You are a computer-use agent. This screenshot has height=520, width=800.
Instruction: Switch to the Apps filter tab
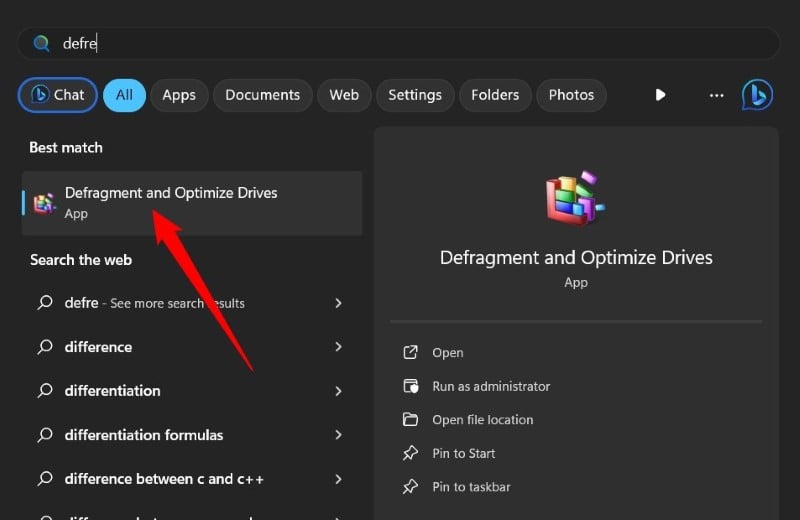tap(179, 95)
